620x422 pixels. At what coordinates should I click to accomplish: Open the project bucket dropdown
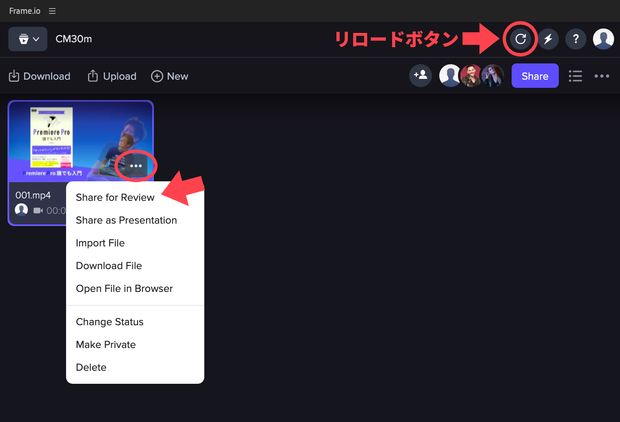pyautogui.click(x=28, y=39)
